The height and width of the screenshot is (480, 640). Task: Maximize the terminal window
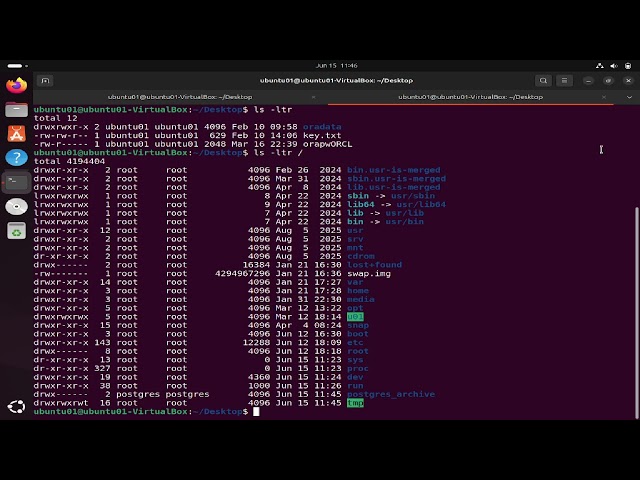(608, 81)
